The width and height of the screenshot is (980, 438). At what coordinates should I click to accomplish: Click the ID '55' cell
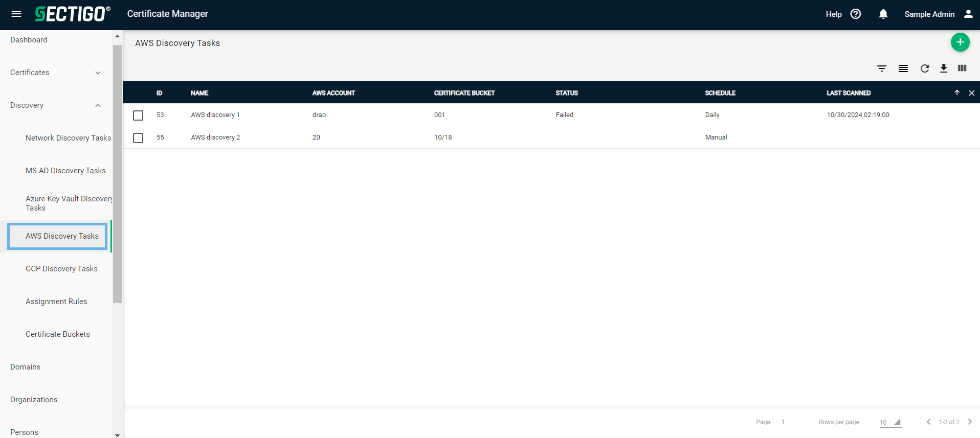pyautogui.click(x=160, y=137)
